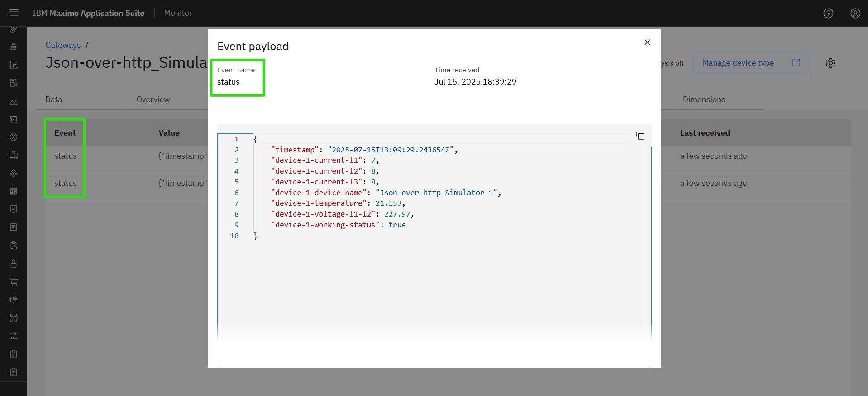Click the shopping cart sidebar icon
This screenshot has height=396, width=868.
pos(14,282)
